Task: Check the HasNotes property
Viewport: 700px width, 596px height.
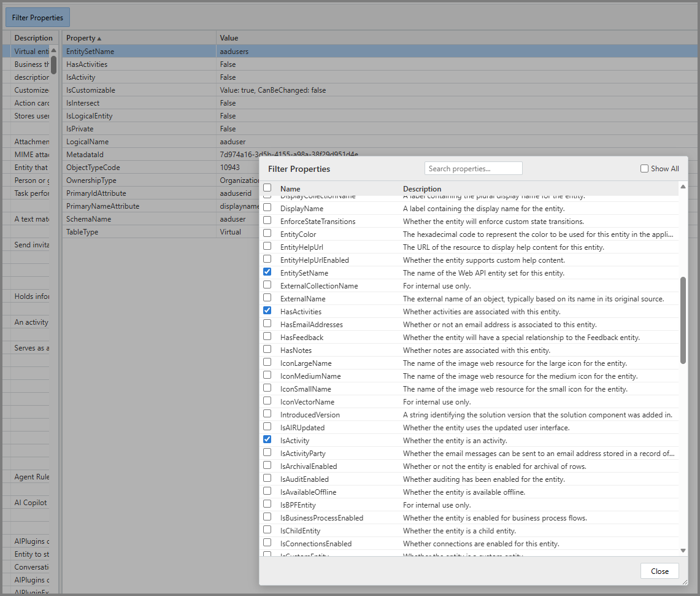Action: (x=267, y=349)
